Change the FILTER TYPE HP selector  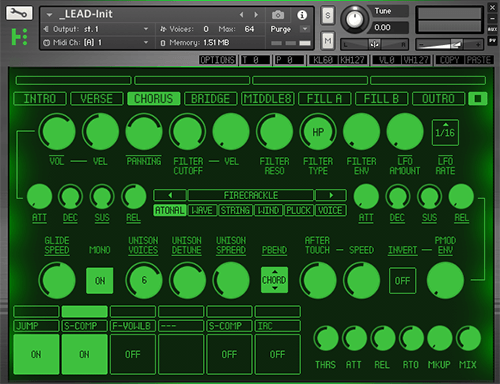318,131
